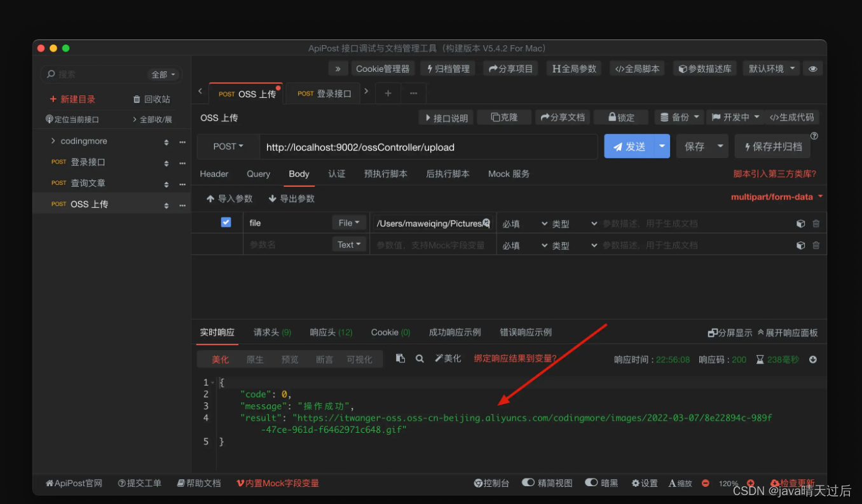Click 绑定响应结果到变量 link

coord(515,358)
